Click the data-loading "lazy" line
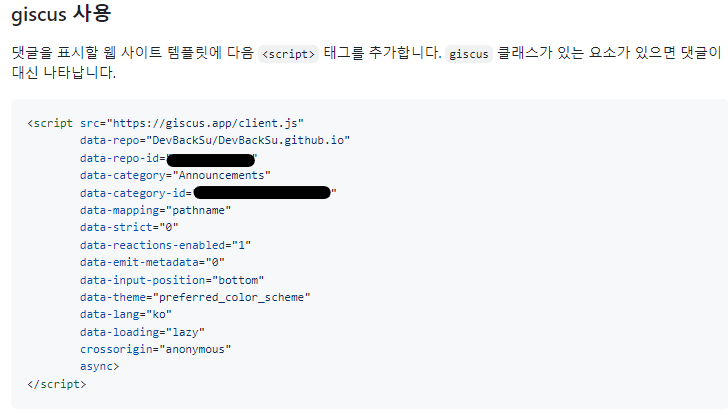728x411 pixels. [x=142, y=332]
